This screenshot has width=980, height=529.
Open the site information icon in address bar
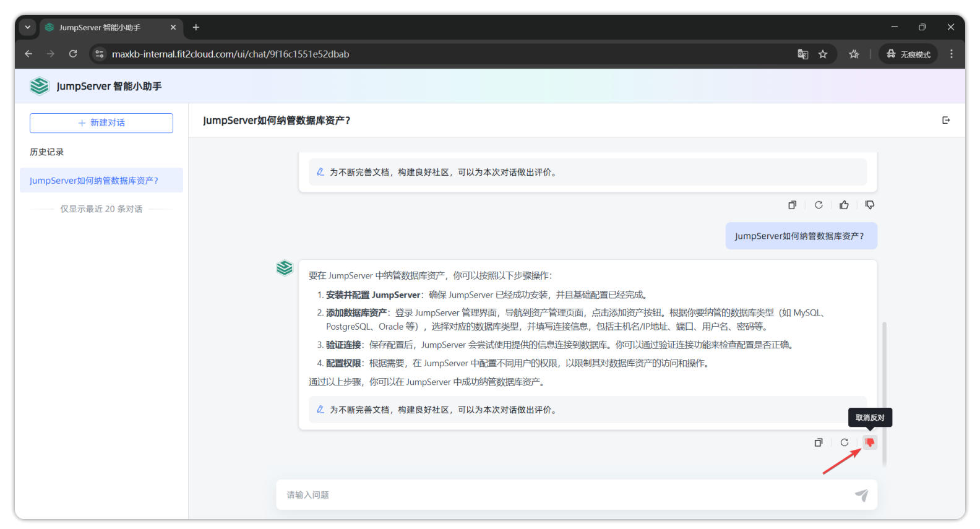99,54
